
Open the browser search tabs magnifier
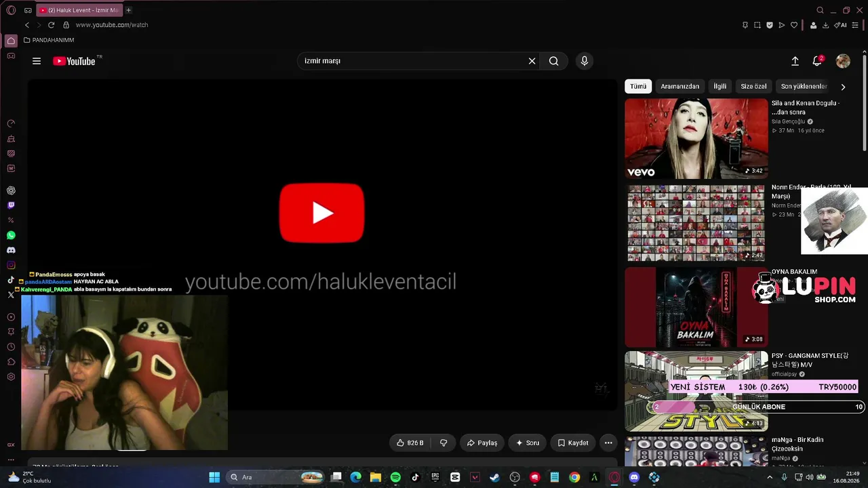click(x=820, y=10)
